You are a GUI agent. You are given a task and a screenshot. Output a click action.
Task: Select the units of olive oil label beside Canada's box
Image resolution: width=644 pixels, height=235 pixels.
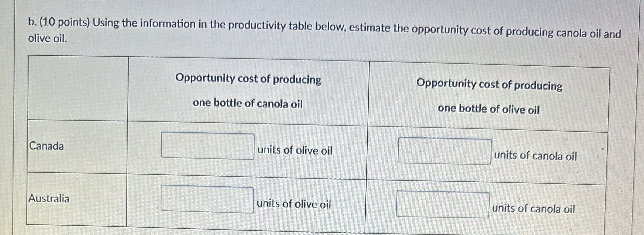coord(294,151)
